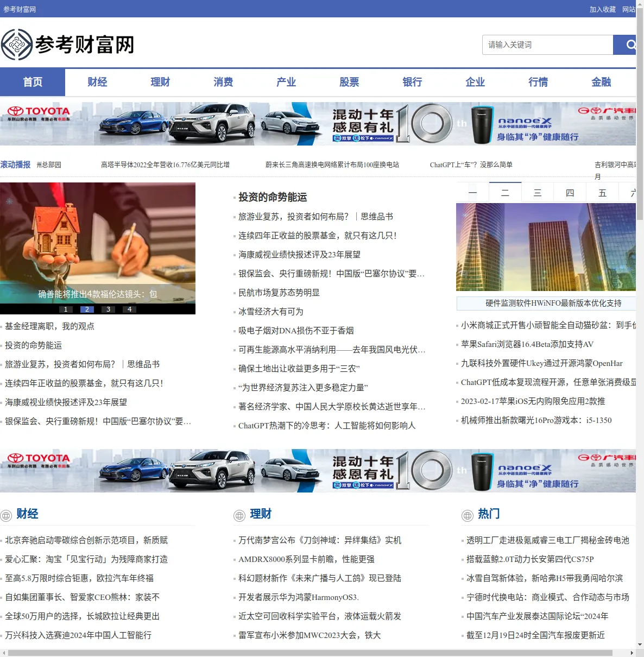Open ChatGPT热潮下的冷思考 article
Image resolution: width=644 pixels, height=657 pixels.
coord(327,426)
